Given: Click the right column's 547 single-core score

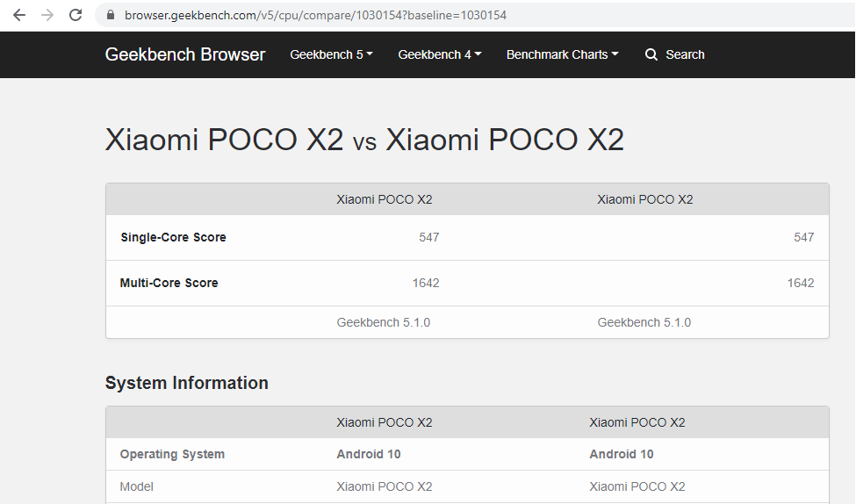Looking at the screenshot, I should (x=803, y=237).
